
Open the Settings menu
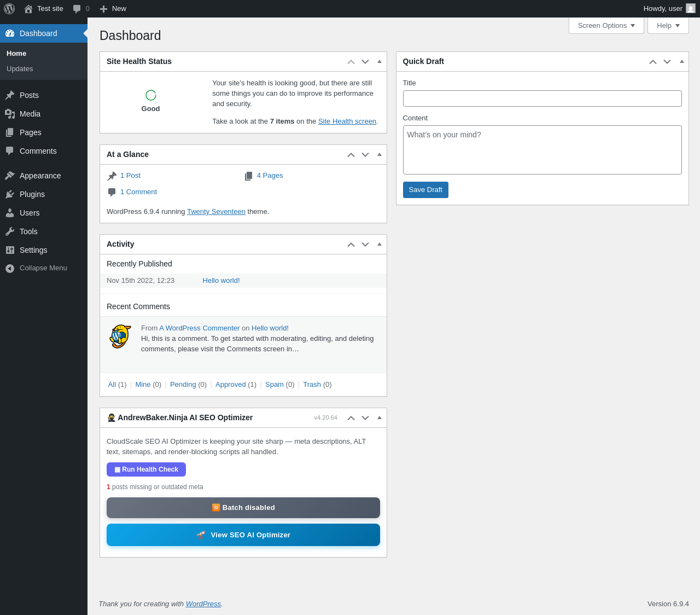click(x=44, y=250)
